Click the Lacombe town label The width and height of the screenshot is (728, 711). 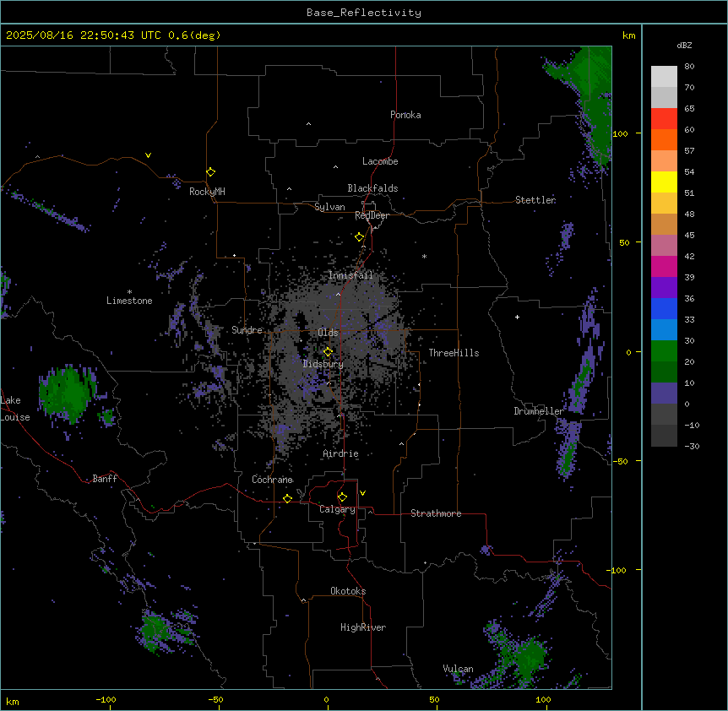point(380,161)
